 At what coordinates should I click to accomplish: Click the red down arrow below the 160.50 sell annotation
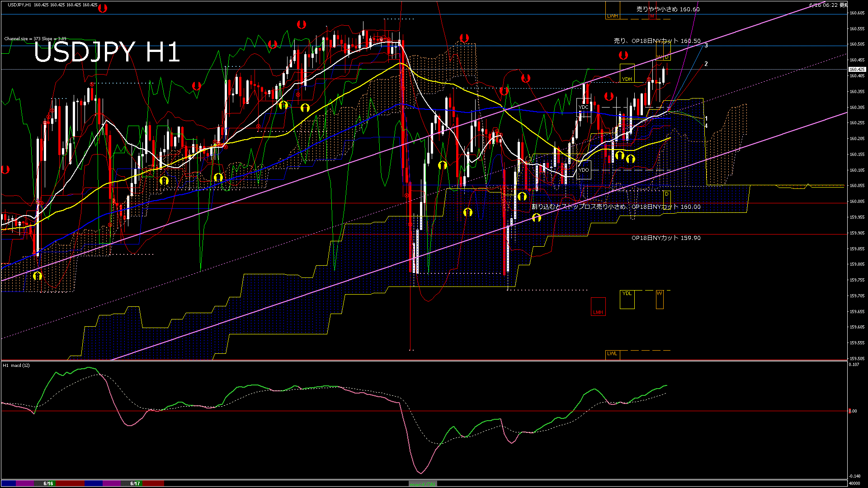point(623,56)
